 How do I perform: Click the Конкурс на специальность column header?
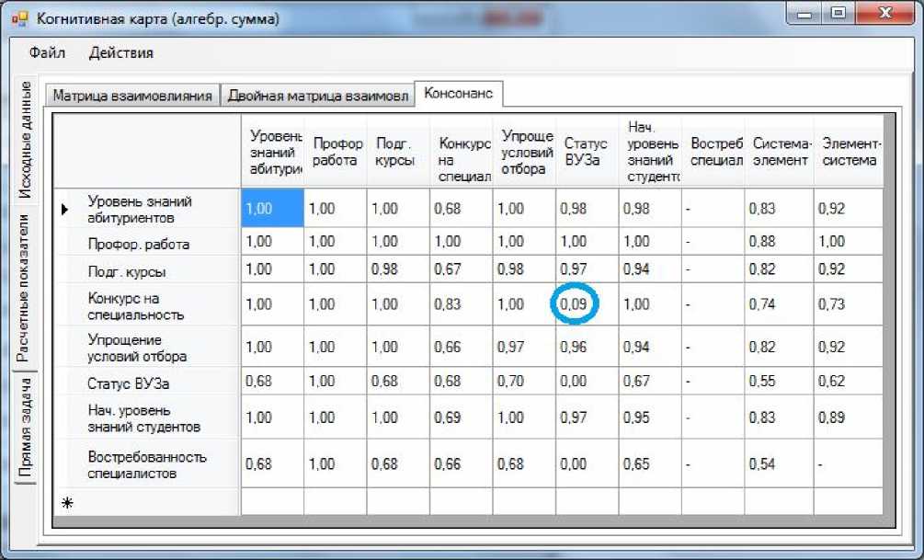click(x=462, y=151)
